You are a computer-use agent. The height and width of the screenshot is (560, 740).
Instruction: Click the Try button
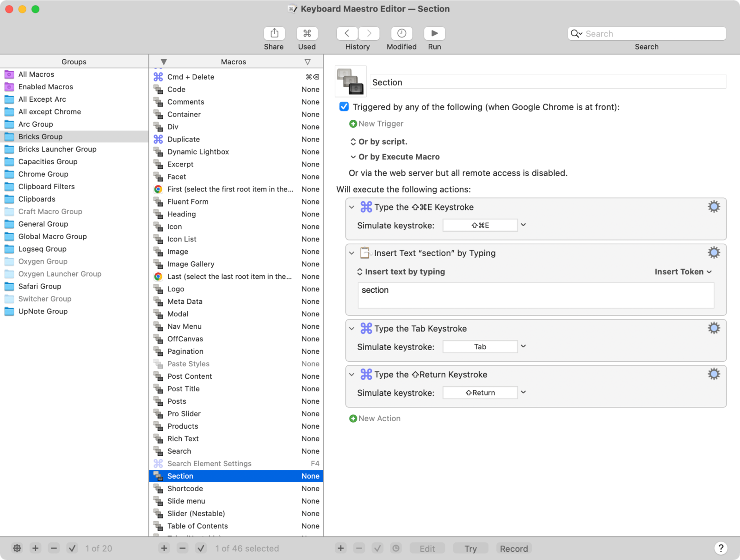click(x=470, y=548)
